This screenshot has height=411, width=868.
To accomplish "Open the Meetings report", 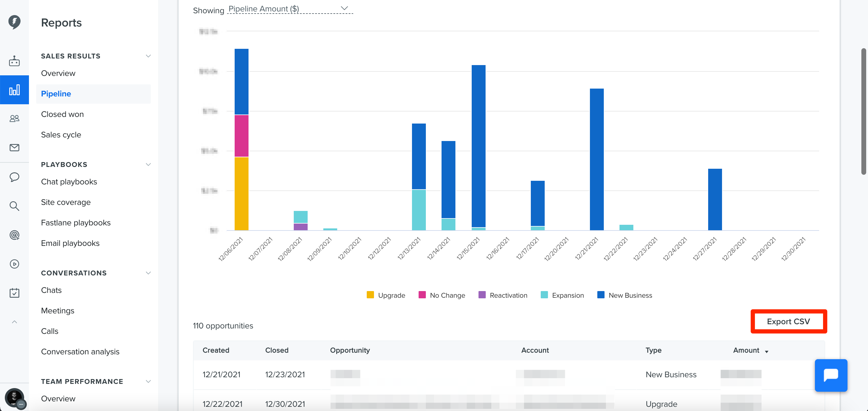I will click(x=58, y=311).
